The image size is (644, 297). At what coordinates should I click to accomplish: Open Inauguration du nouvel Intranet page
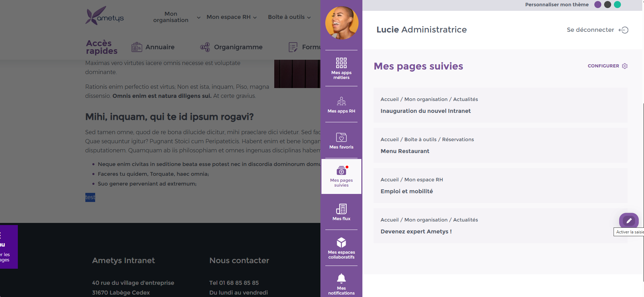[425, 111]
